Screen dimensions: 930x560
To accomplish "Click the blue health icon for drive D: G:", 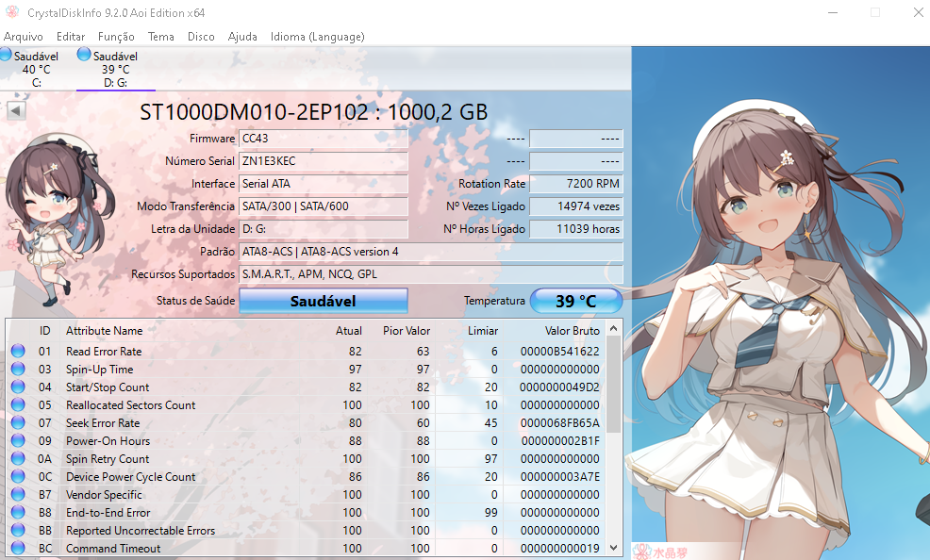I will click(x=84, y=55).
